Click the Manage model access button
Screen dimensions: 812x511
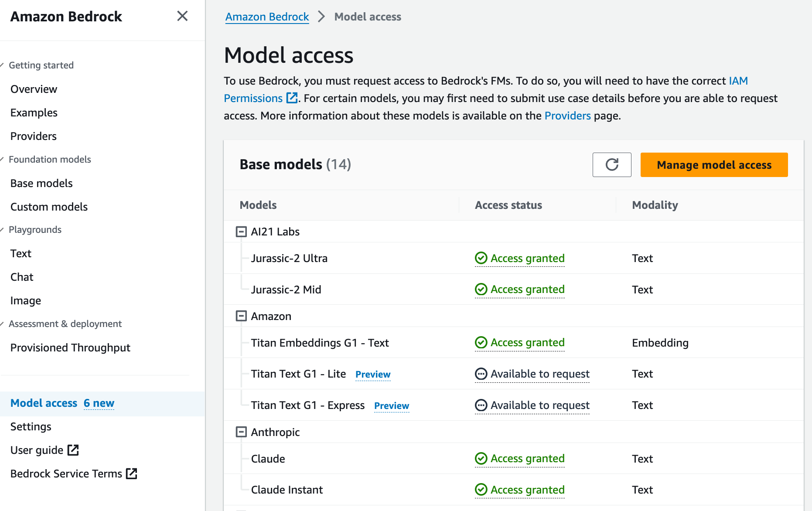pos(714,165)
